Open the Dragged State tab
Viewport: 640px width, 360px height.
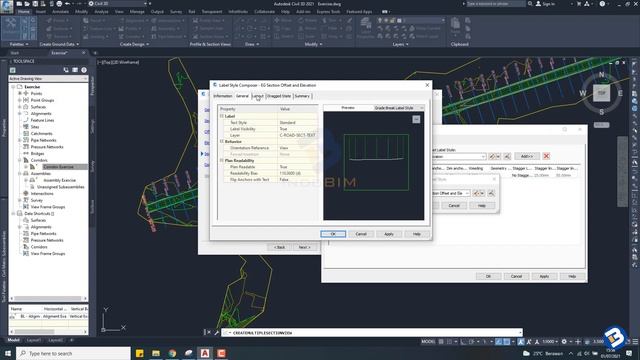pyautogui.click(x=279, y=96)
